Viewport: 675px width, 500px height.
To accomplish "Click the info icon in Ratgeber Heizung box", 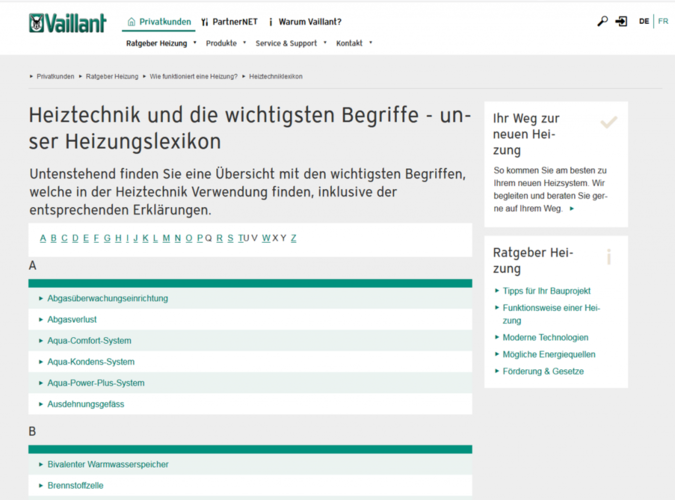I will 609,257.
